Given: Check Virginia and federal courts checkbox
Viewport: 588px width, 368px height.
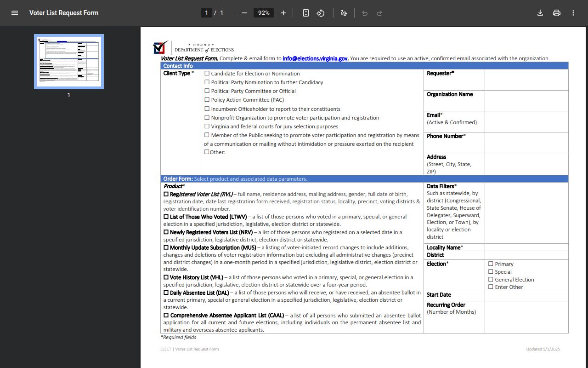Looking at the screenshot, I should pyautogui.click(x=207, y=126).
